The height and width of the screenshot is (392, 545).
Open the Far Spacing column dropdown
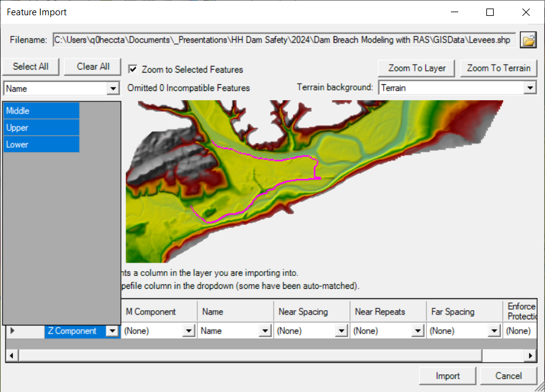pyautogui.click(x=494, y=331)
